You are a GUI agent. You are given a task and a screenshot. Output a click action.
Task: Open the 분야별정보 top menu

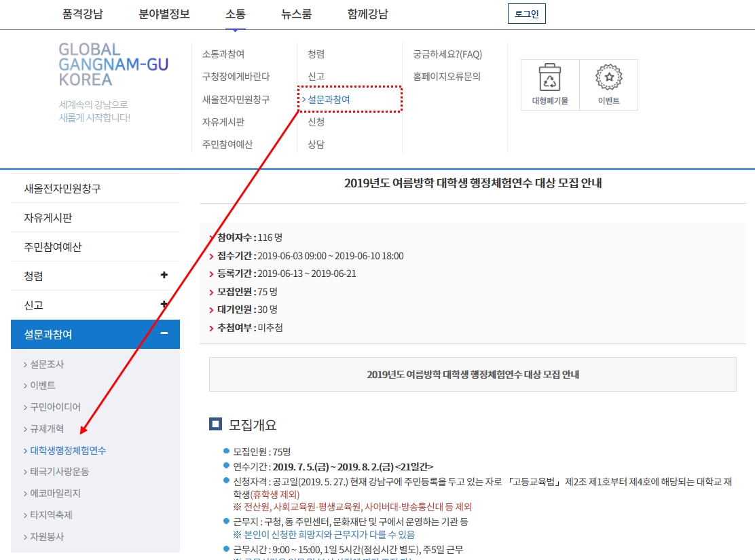[x=164, y=14]
